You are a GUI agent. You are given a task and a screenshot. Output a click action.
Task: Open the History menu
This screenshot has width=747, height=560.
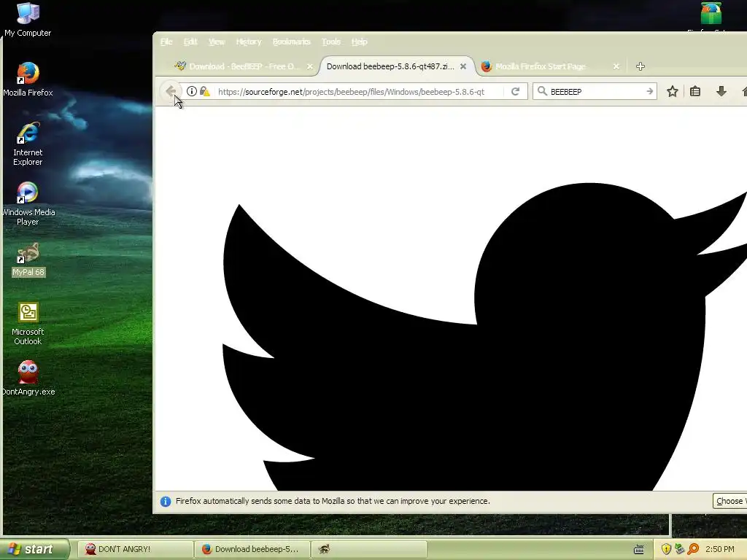pyautogui.click(x=249, y=42)
